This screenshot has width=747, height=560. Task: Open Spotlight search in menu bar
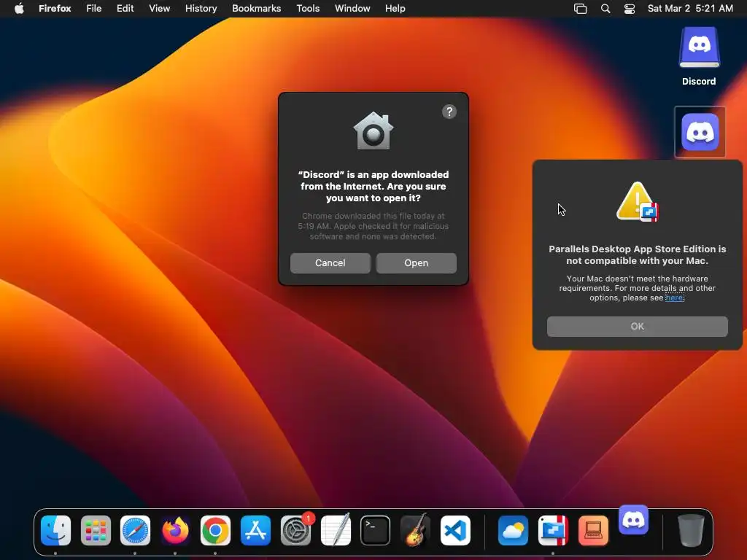coord(605,9)
